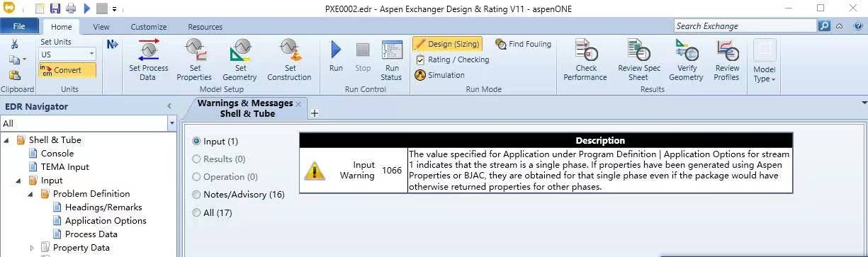Select the Input (1) radio button

[x=215, y=142]
